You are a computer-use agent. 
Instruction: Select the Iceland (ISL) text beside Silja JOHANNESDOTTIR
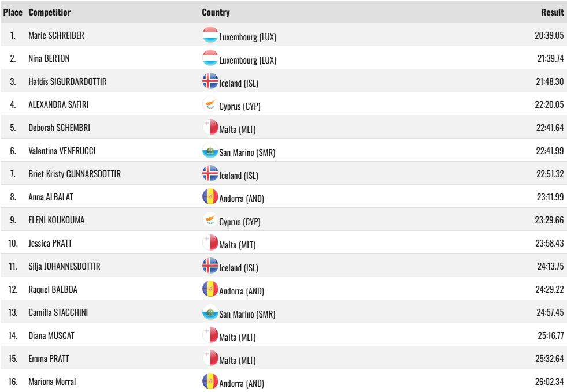click(x=239, y=268)
